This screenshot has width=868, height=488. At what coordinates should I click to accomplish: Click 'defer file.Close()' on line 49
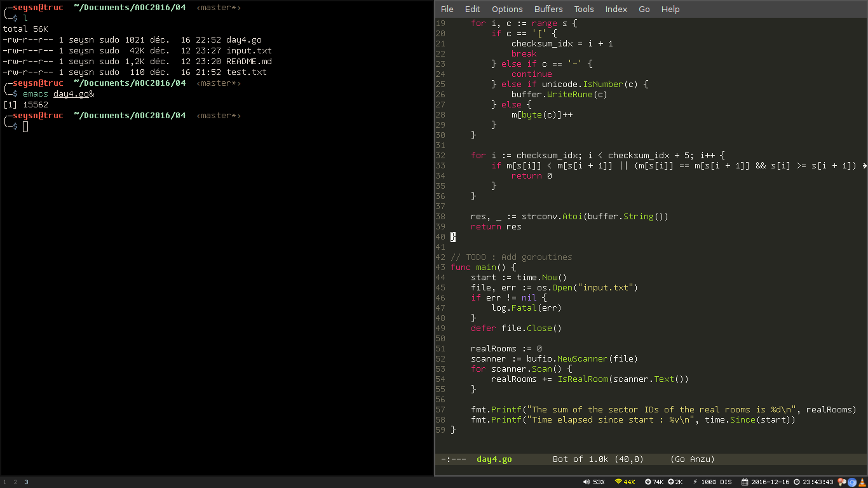(x=517, y=329)
